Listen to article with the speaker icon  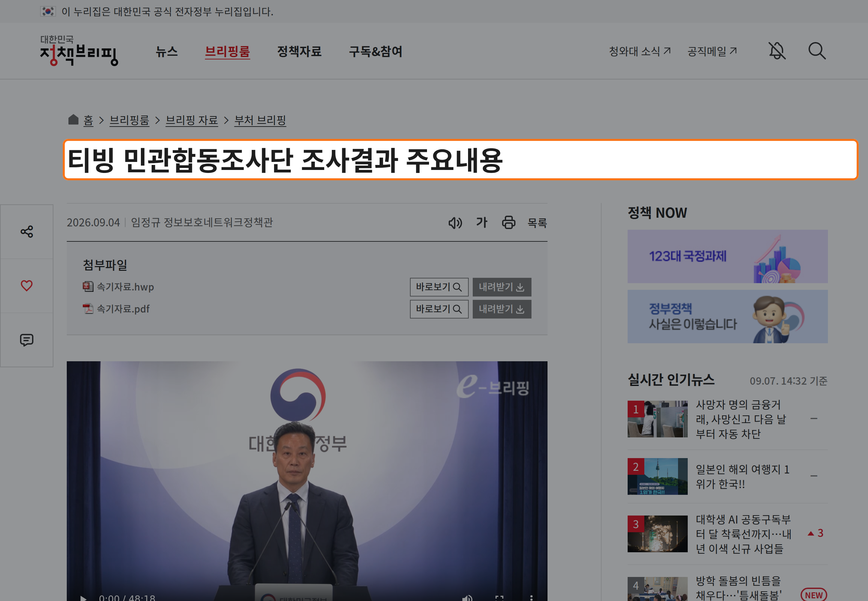click(455, 223)
